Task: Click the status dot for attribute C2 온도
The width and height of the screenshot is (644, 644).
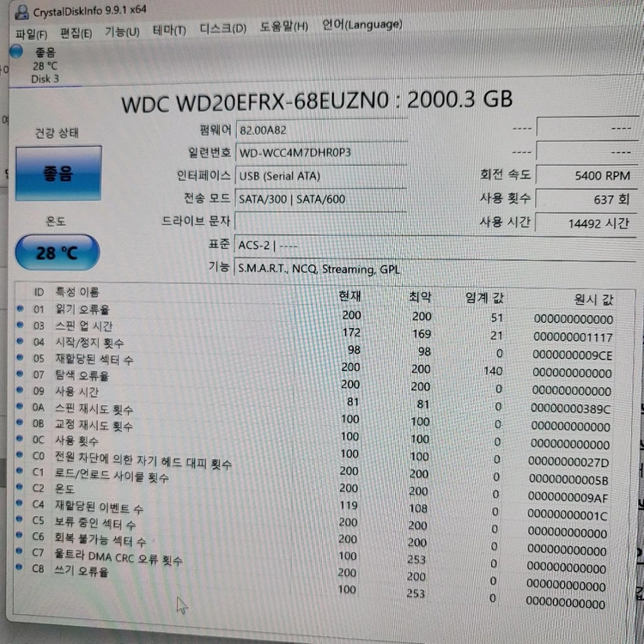Action: (19, 487)
